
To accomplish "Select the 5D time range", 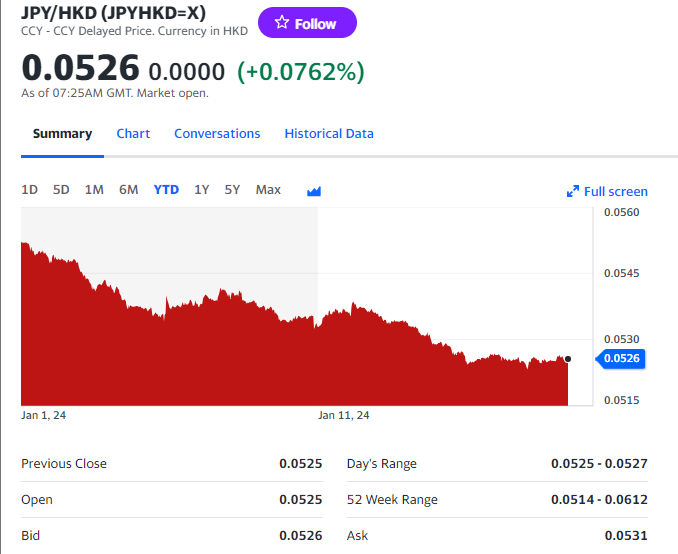I will point(61,190).
